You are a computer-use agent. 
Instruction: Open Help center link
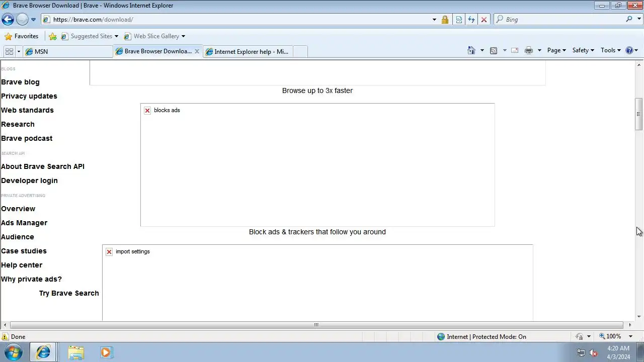click(22, 265)
